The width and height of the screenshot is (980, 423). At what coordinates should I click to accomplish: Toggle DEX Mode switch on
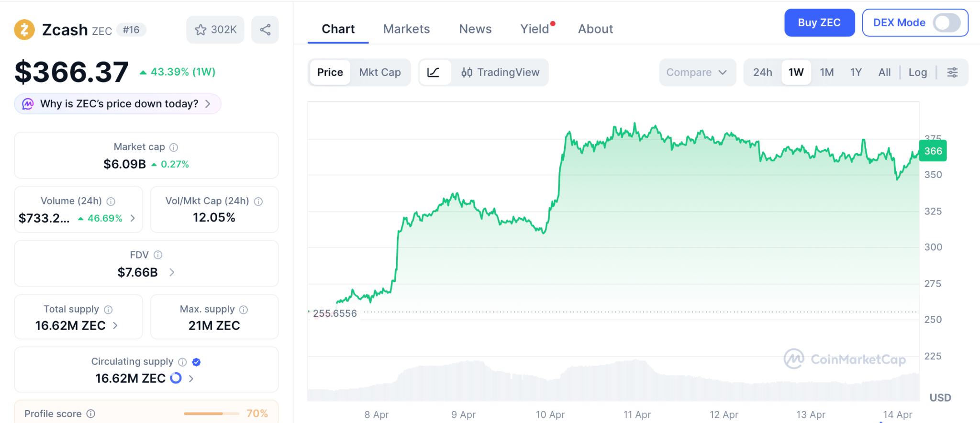947,22
